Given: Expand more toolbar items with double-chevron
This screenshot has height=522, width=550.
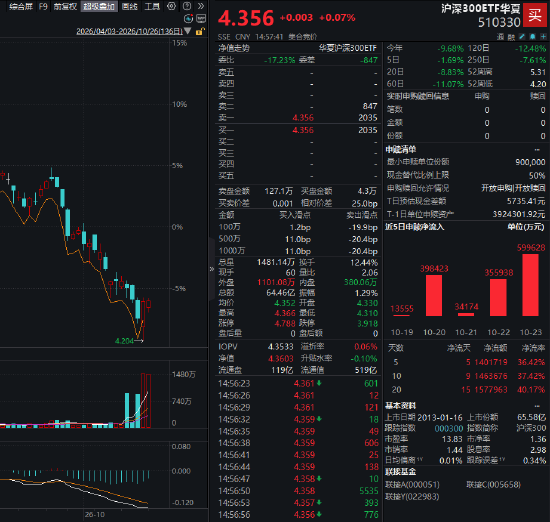Looking at the screenshot, I should [x=201, y=6].
